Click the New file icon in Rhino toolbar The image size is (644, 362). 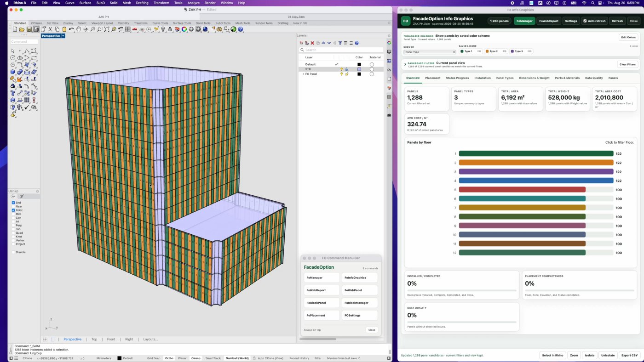point(15,29)
